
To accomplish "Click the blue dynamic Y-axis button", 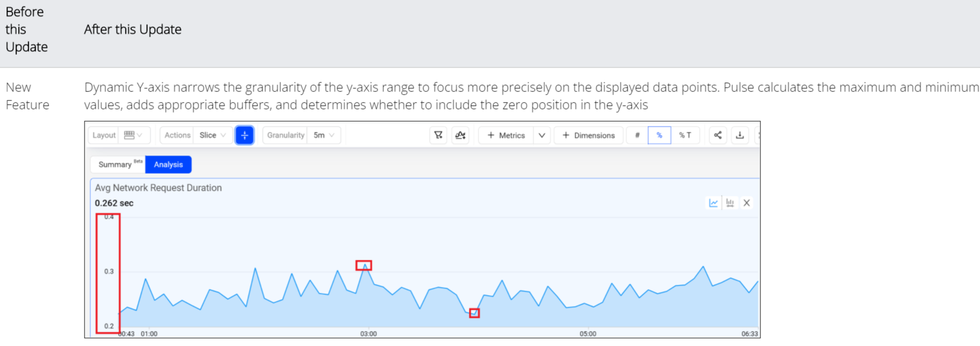I will pyautogui.click(x=245, y=136).
